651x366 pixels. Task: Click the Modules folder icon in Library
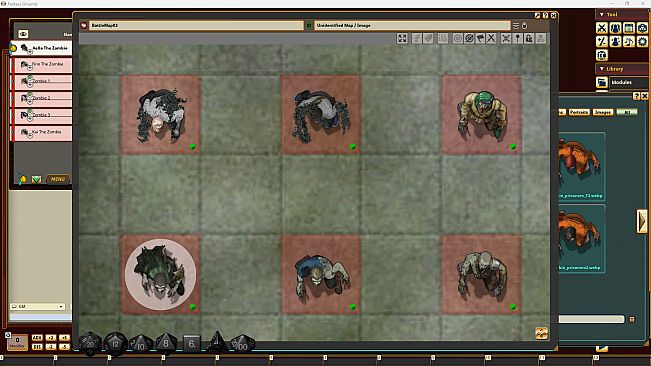point(602,82)
